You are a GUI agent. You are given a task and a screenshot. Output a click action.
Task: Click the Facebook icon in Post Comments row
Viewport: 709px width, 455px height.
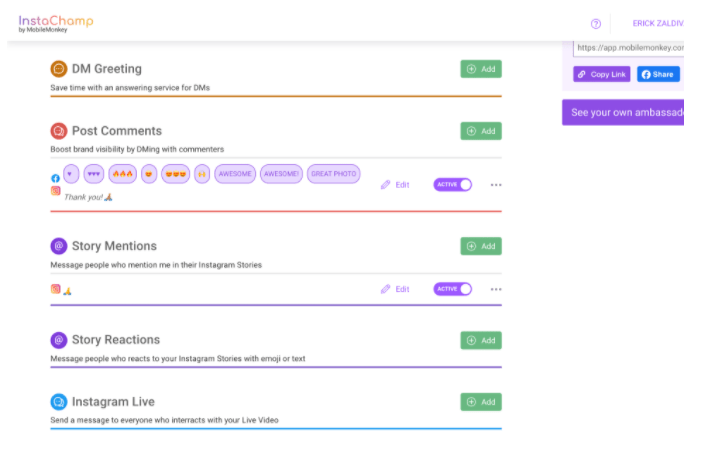(x=56, y=178)
